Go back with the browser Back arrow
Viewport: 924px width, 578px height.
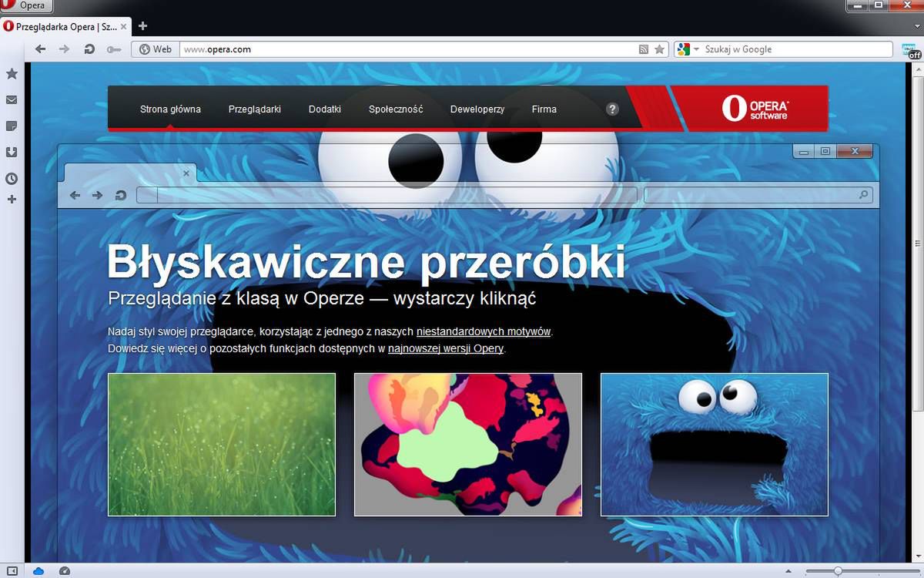[41, 49]
